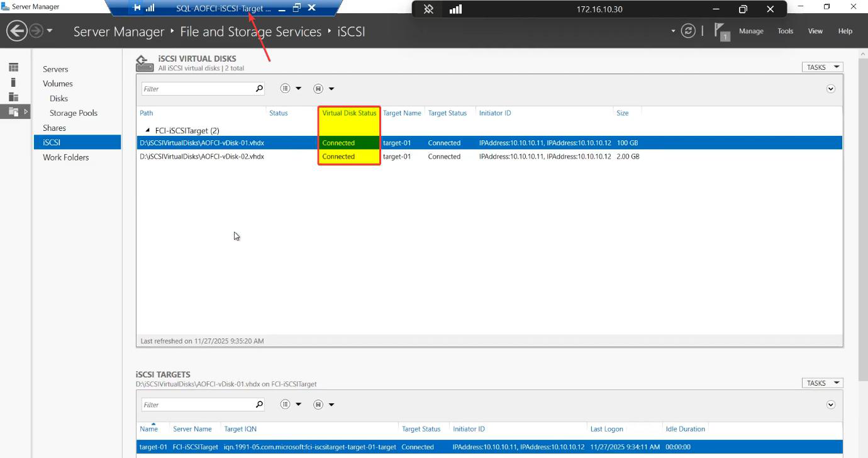Sort virtual disks by Status column

tap(278, 113)
